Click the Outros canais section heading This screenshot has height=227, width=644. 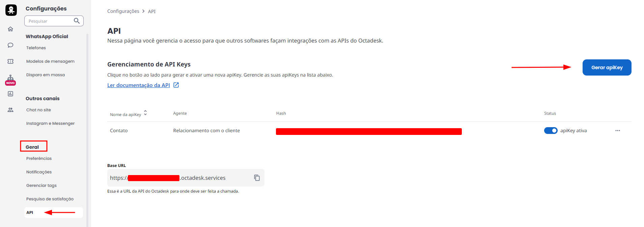(x=43, y=98)
